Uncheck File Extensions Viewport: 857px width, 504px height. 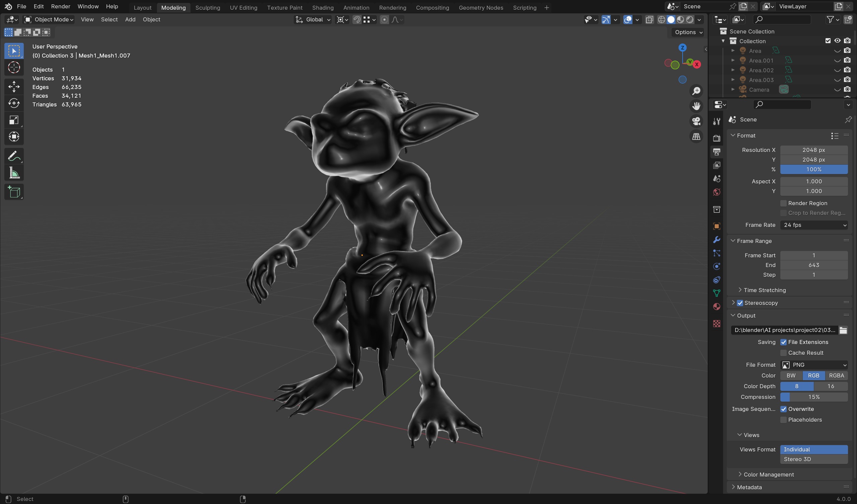tap(783, 342)
